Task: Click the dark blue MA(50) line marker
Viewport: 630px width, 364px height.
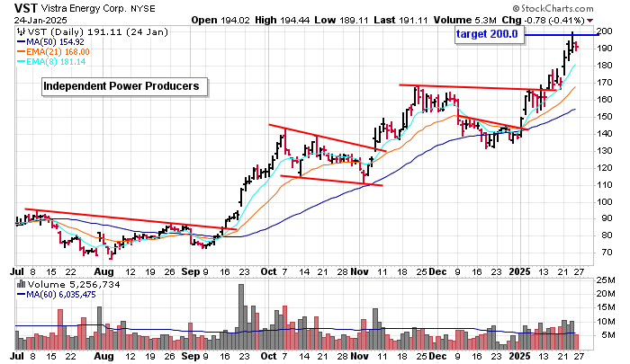Action: pos(22,40)
